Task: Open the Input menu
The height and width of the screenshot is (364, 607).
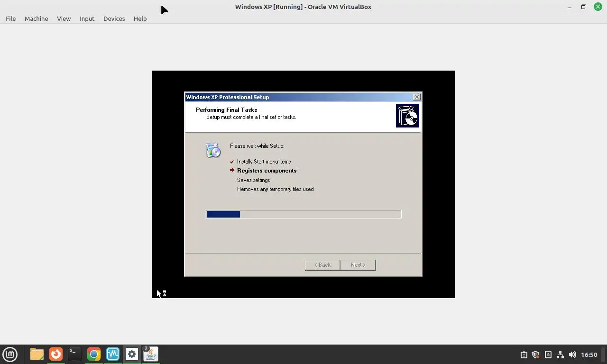Action: click(x=87, y=18)
